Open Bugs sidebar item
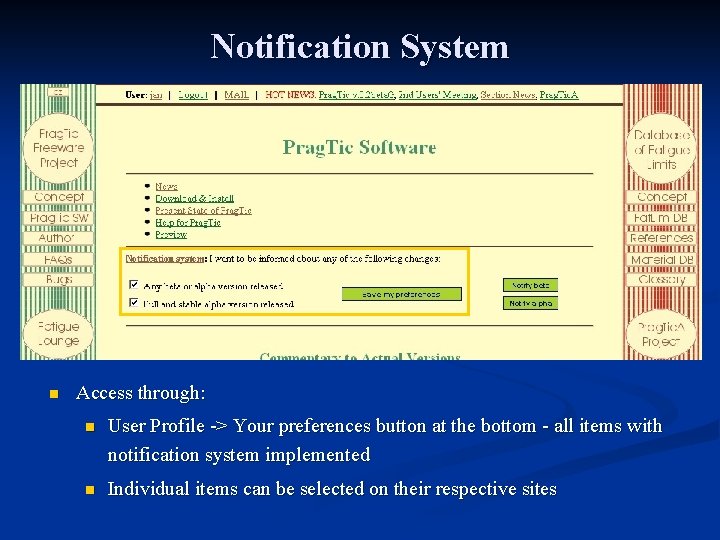720x540 pixels. (58, 279)
